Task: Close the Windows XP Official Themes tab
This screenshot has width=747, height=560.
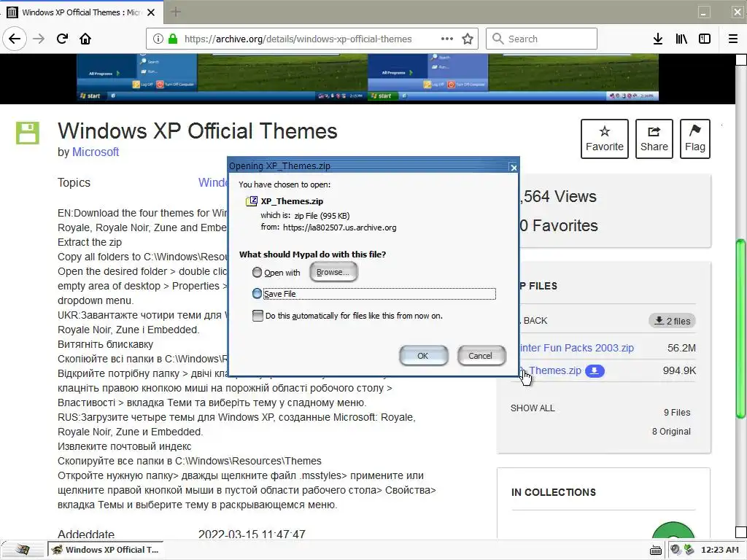Action: (151, 12)
